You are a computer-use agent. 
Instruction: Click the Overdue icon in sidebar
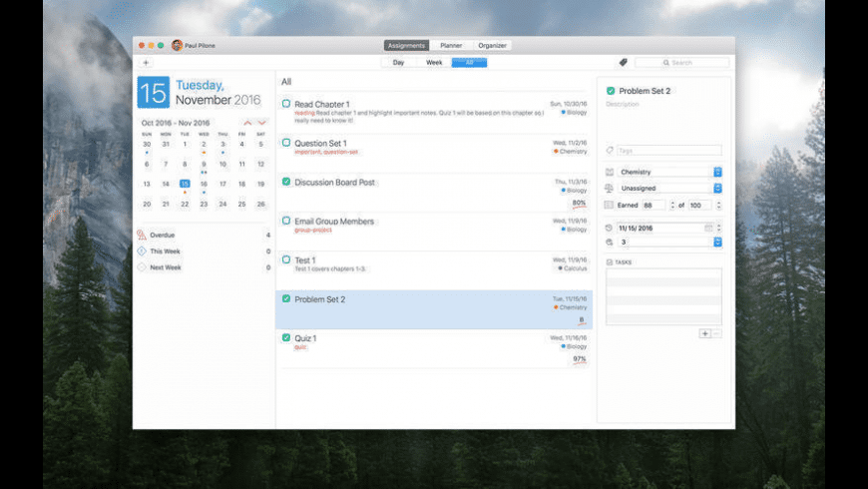142,235
